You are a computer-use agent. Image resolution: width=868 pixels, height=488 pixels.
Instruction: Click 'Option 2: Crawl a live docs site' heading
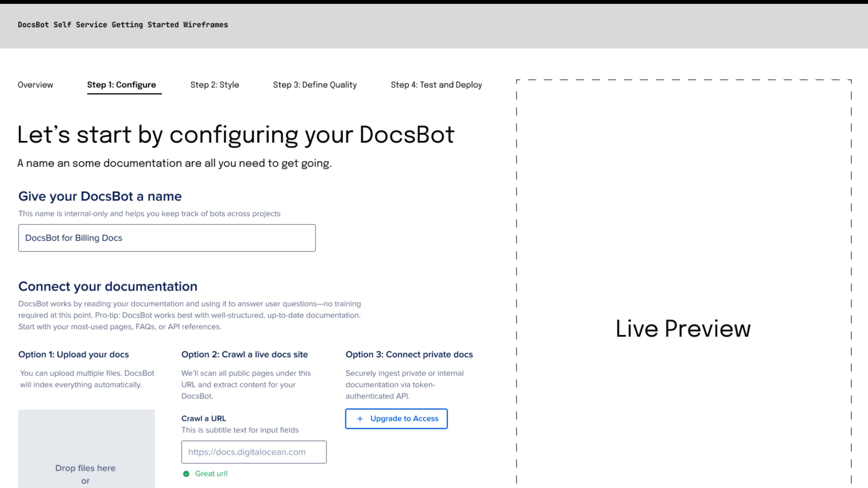click(245, 354)
